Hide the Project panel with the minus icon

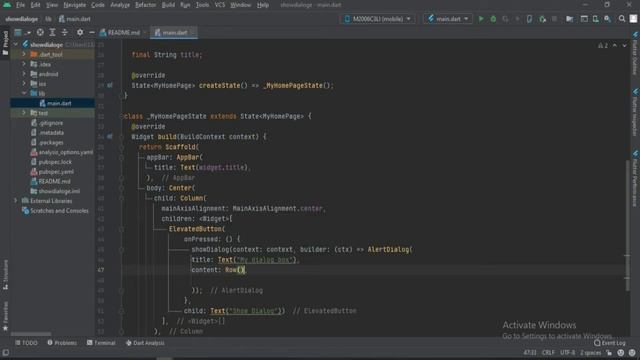(92, 32)
